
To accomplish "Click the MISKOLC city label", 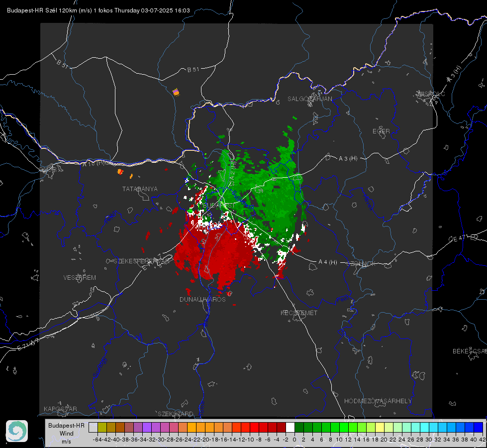I will click(431, 94).
